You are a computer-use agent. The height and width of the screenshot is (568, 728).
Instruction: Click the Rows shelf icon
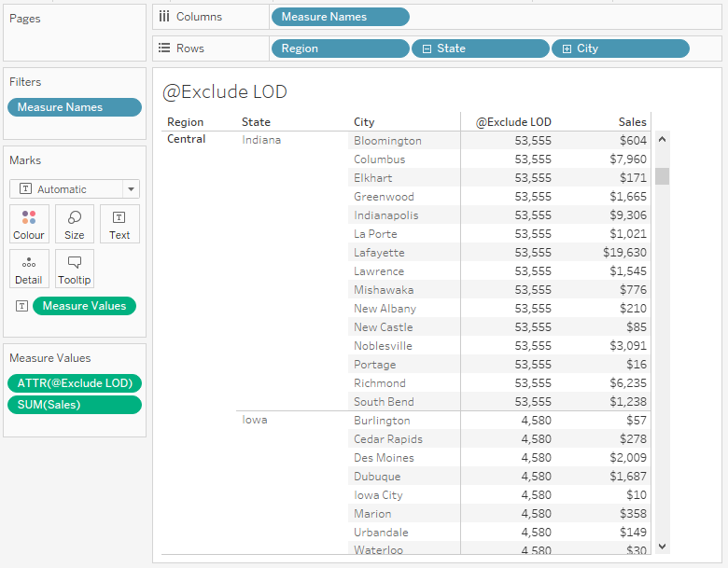(x=164, y=48)
